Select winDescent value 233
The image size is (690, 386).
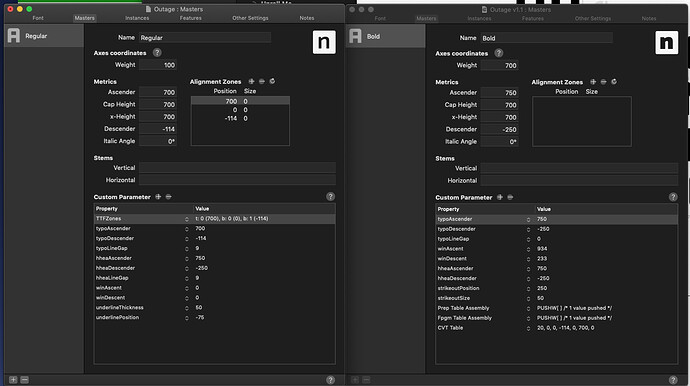(x=542, y=259)
